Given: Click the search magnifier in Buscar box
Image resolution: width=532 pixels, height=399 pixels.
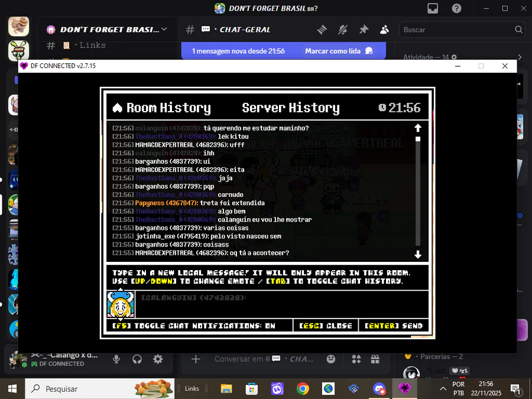Looking at the screenshot, I should pos(518,30).
